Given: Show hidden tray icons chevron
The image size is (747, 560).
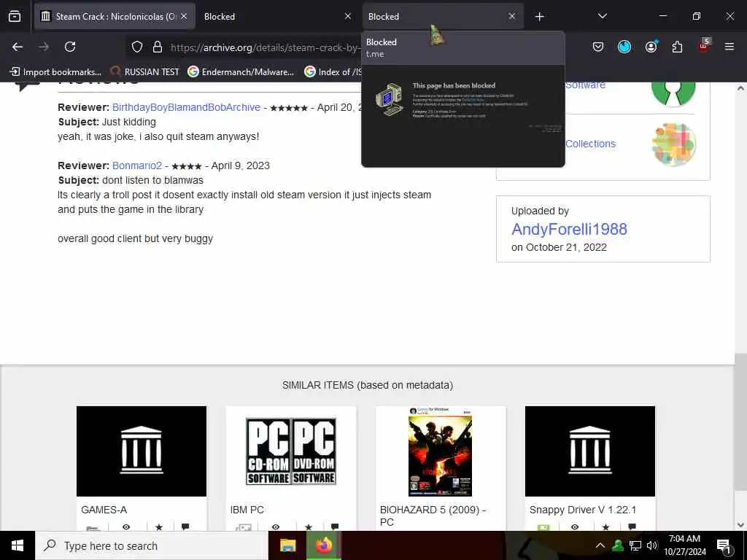Looking at the screenshot, I should click(600, 545).
